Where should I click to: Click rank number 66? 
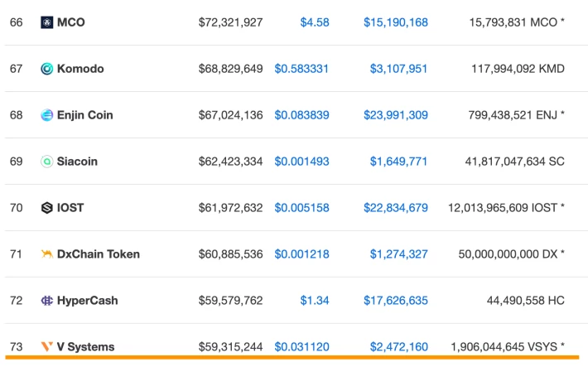tap(16, 22)
